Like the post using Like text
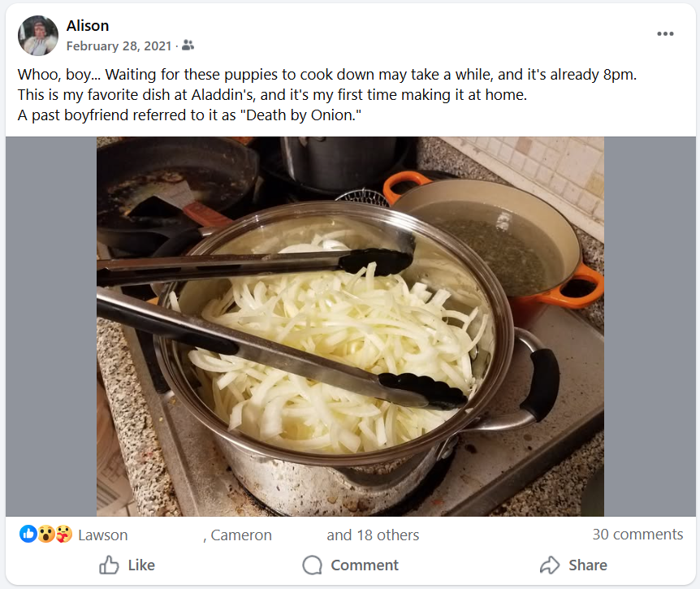This screenshot has width=700, height=589. click(x=141, y=565)
